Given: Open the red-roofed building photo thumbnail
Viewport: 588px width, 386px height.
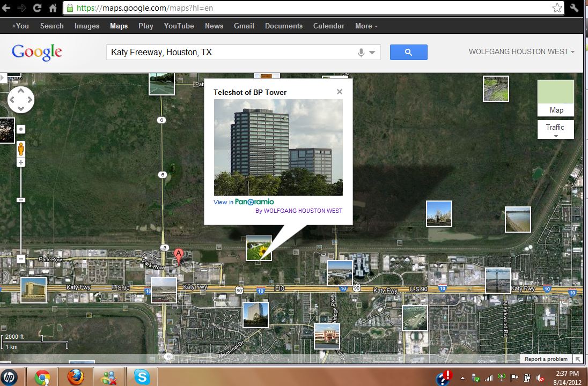Looking at the screenshot, I should (x=327, y=336).
